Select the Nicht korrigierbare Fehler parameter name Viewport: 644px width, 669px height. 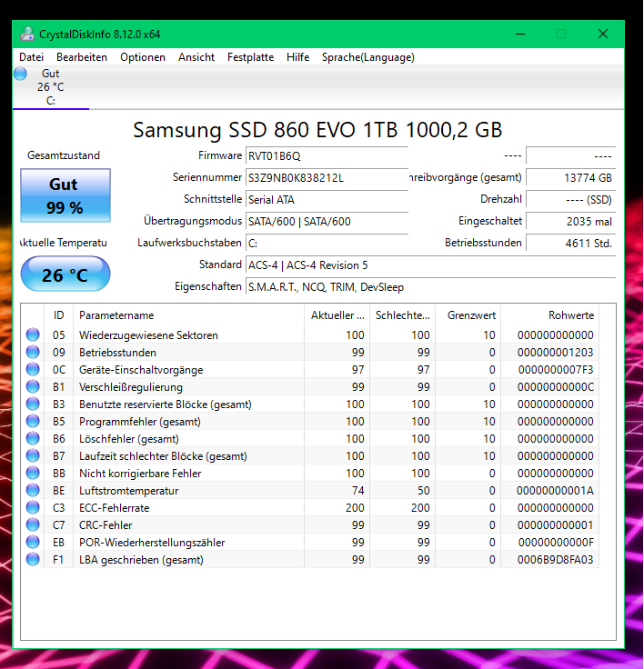(x=140, y=474)
